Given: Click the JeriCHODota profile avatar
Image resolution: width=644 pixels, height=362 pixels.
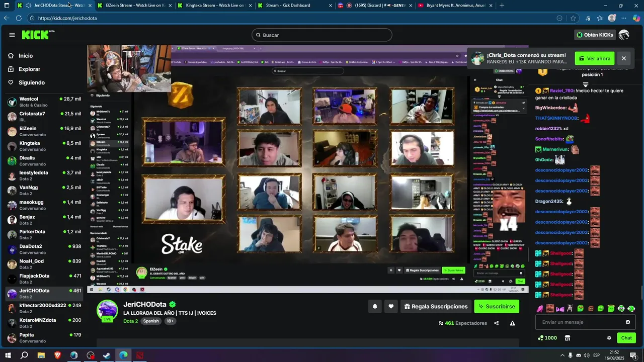Looking at the screenshot, I should pos(107,310).
